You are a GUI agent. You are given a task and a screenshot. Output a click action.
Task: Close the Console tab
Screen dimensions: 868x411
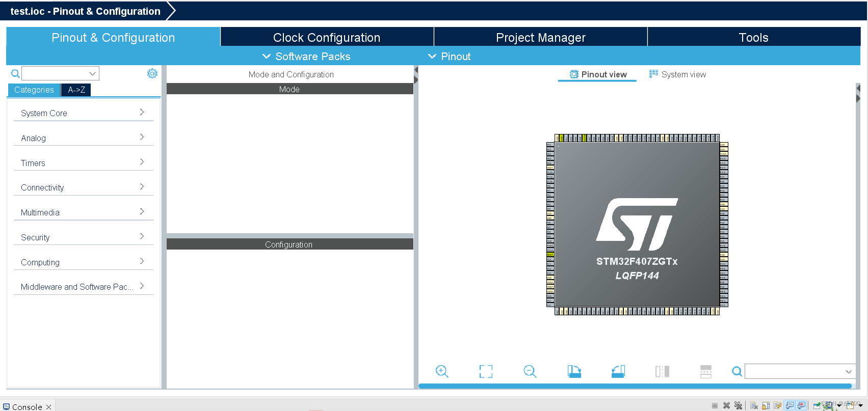[x=48, y=407]
